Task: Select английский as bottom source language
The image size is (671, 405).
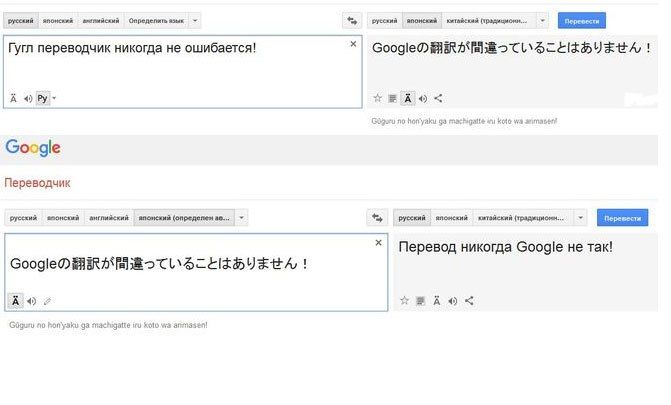Action: [x=109, y=218]
